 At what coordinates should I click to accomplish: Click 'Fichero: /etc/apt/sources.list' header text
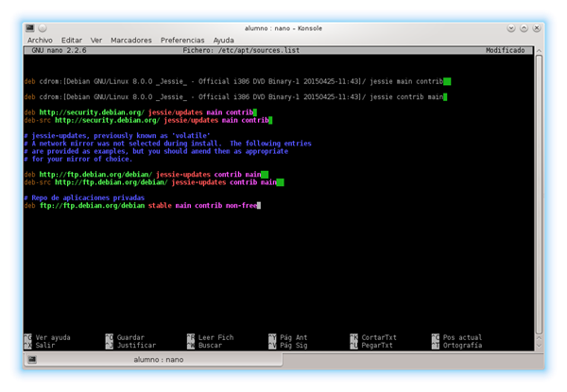241,50
